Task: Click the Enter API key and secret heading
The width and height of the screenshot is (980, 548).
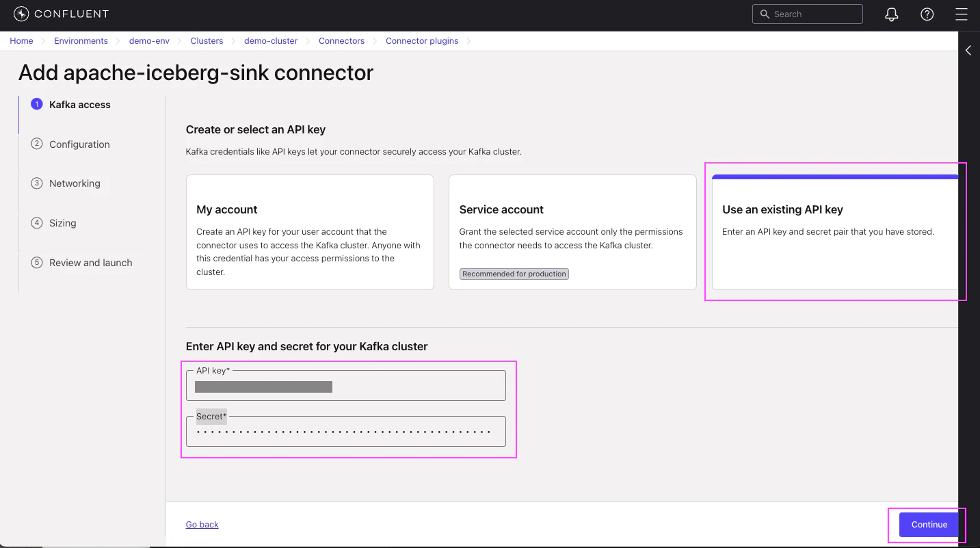Action: pos(307,346)
